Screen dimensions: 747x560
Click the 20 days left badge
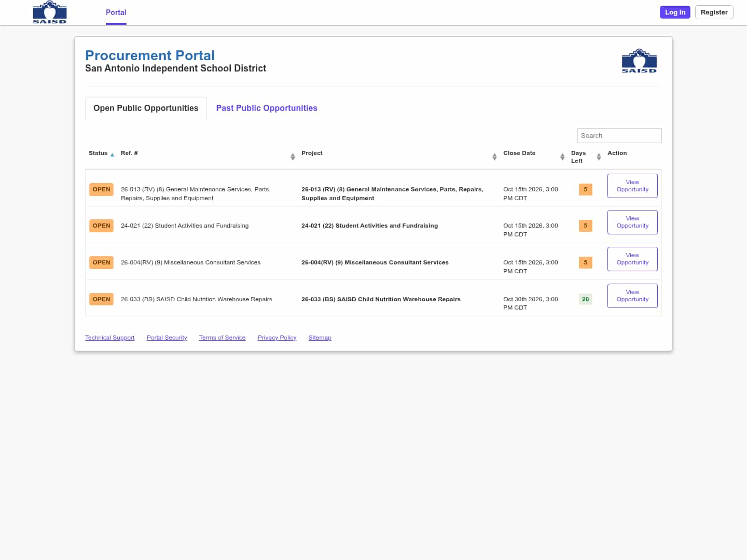(585, 299)
